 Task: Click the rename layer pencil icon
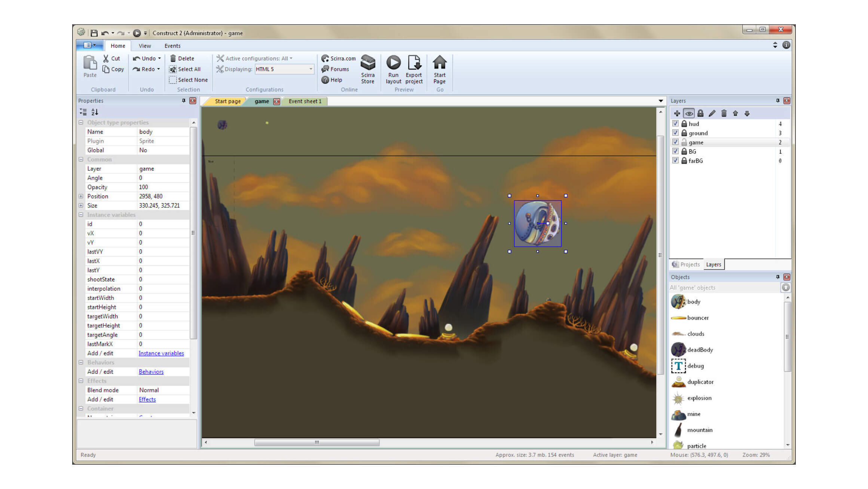pos(712,113)
